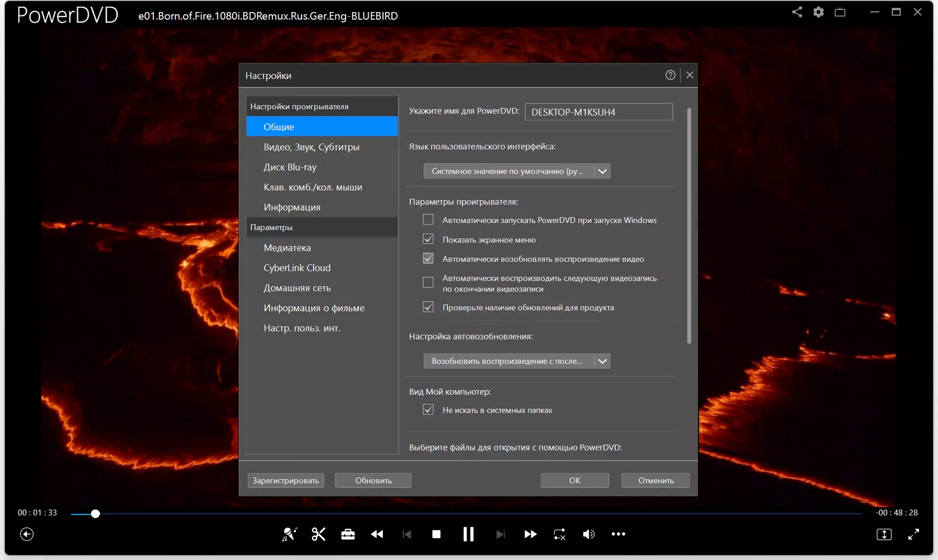The image size is (938, 560).
Task: Open 'Диск Blu-ray' settings
Action: click(322, 167)
